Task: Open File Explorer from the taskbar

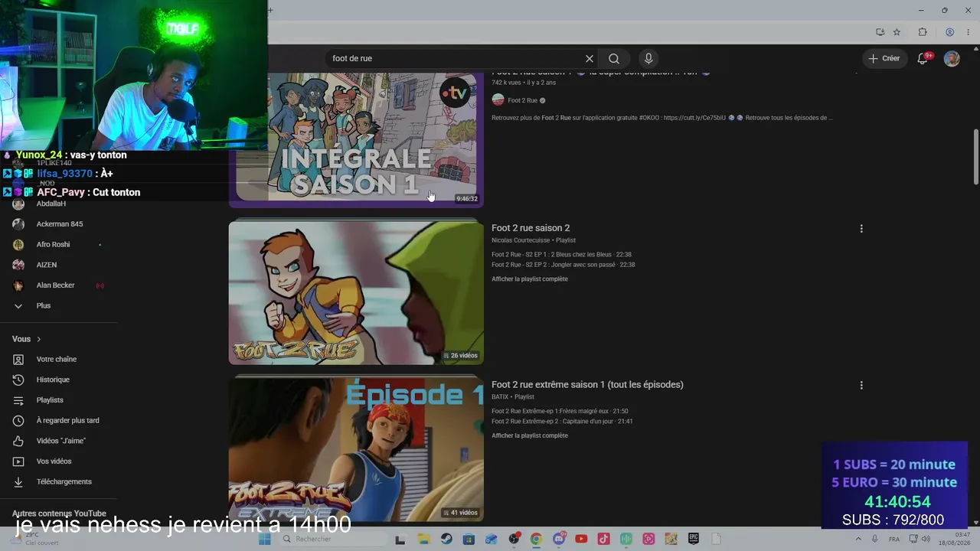Action: click(423, 540)
